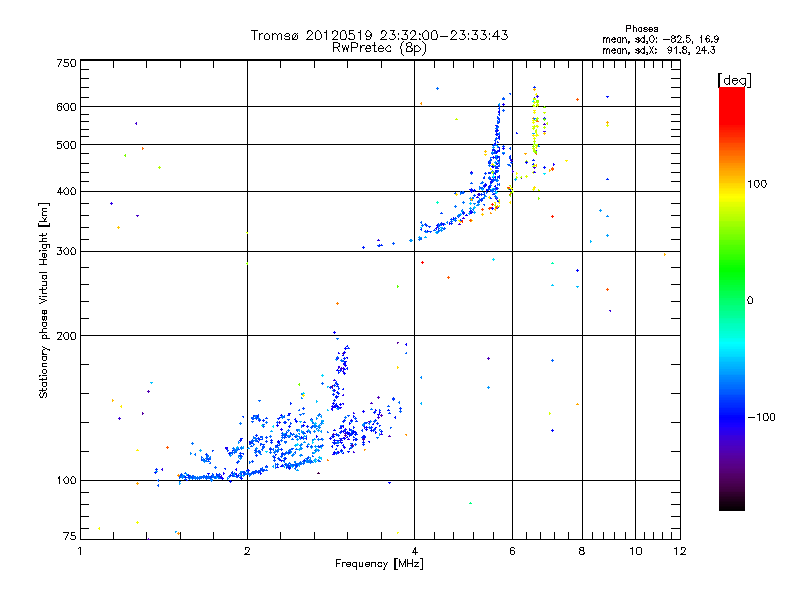Viewport: 800px width, 600px height.
Task: Click the color bar tick label "0"
Action: pyautogui.click(x=749, y=301)
